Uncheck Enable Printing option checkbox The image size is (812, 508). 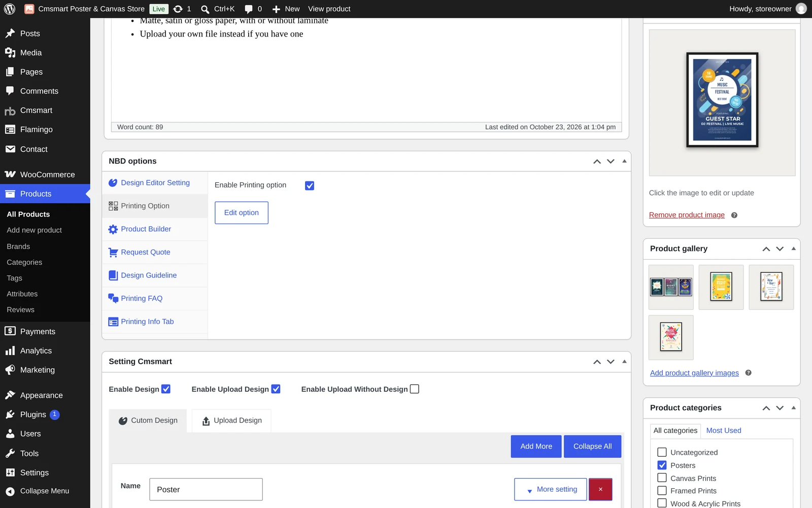tap(310, 186)
